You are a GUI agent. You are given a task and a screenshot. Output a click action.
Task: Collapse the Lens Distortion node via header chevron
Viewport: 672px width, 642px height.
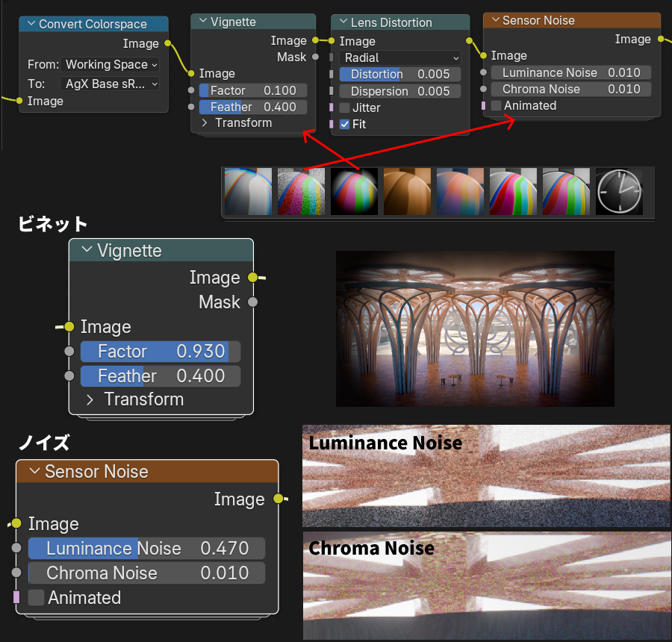(x=344, y=23)
